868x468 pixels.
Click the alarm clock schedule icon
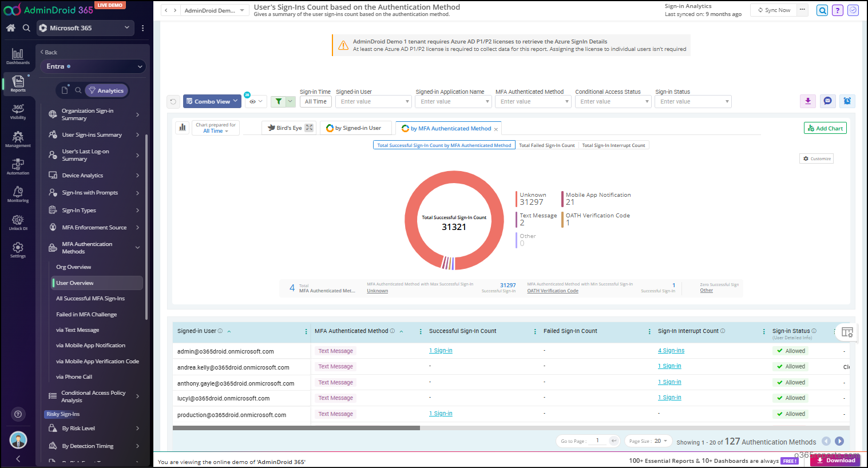[x=847, y=101]
